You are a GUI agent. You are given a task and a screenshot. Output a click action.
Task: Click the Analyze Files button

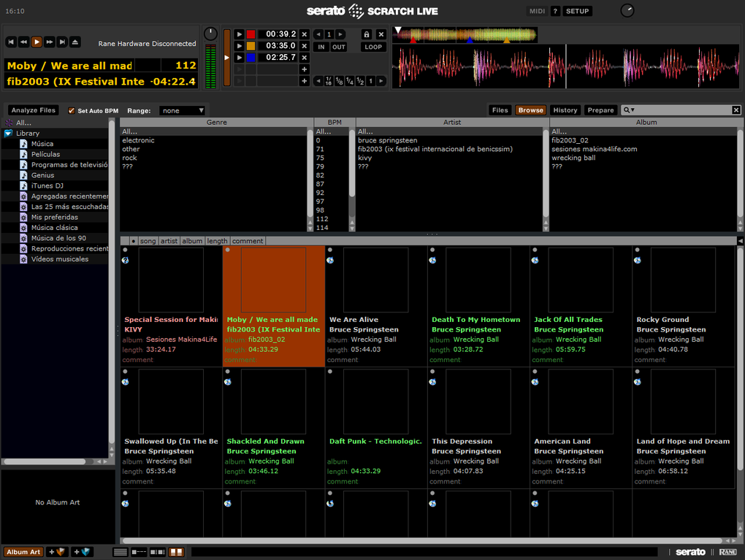click(34, 110)
